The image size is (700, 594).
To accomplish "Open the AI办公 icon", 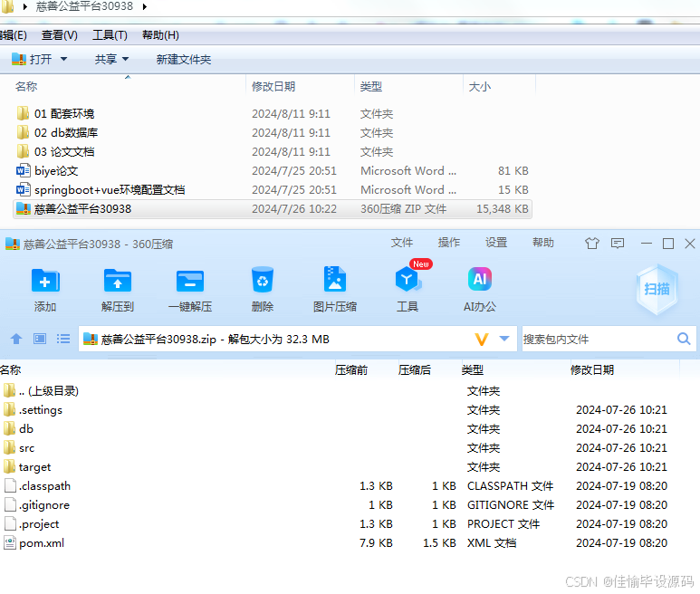I will [479, 279].
